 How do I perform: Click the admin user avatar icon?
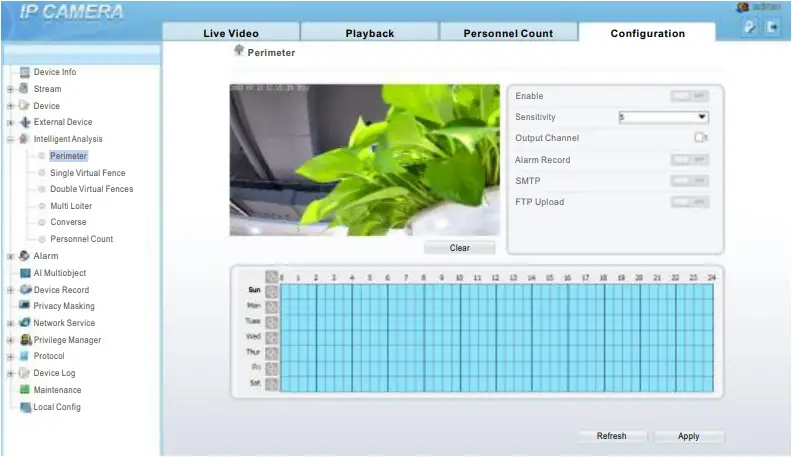742,7
